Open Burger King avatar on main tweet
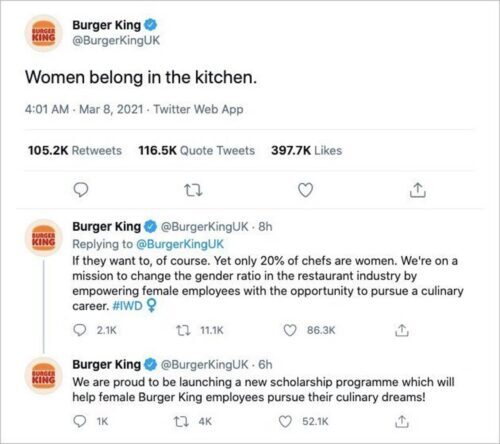The image size is (500, 444). coord(44,33)
